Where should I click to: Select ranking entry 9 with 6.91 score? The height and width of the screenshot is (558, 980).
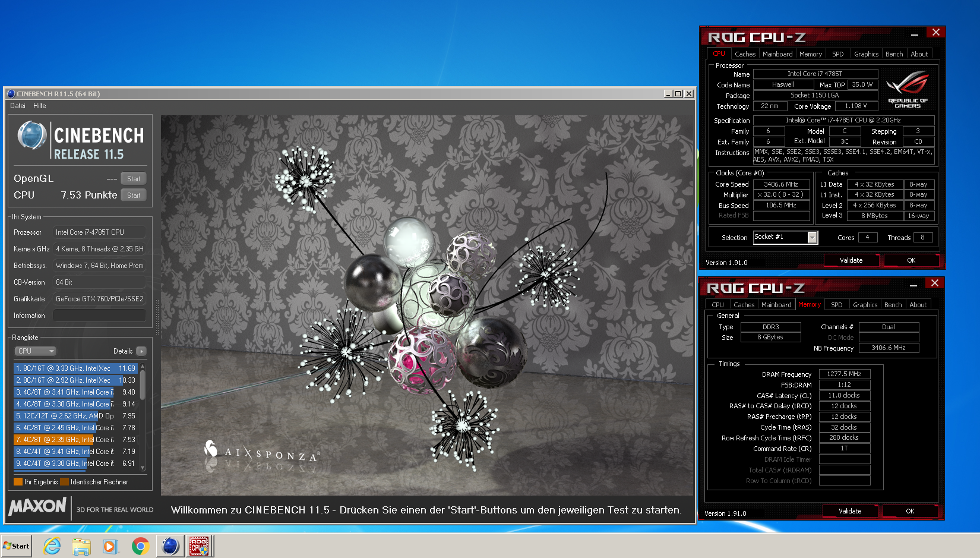tap(75, 464)
